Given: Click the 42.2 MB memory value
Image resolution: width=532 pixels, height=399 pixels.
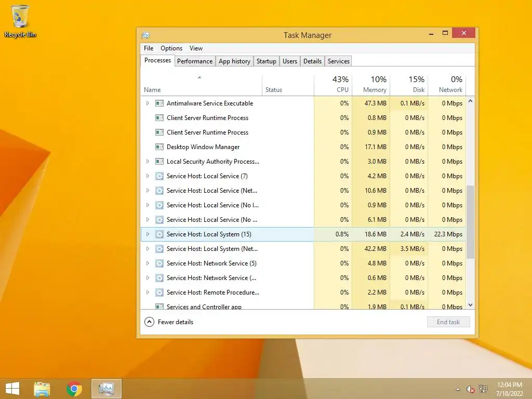Looking at the screenshot, I should coord(375,249).
